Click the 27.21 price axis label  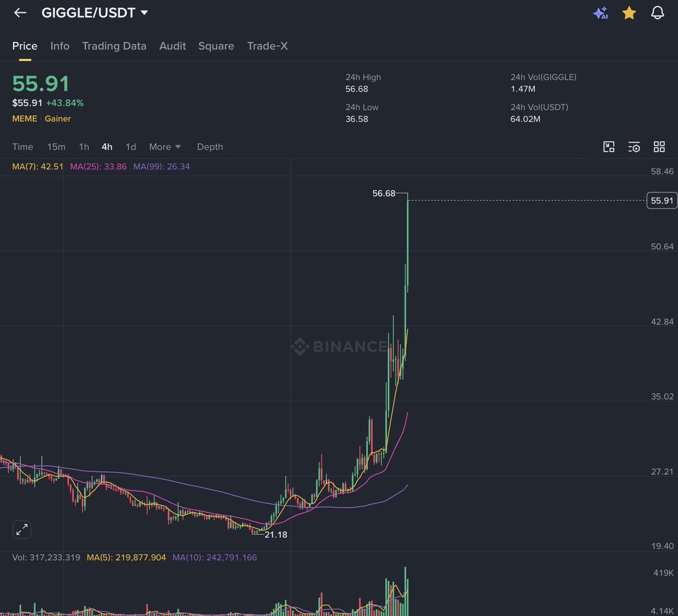(662, 471)
